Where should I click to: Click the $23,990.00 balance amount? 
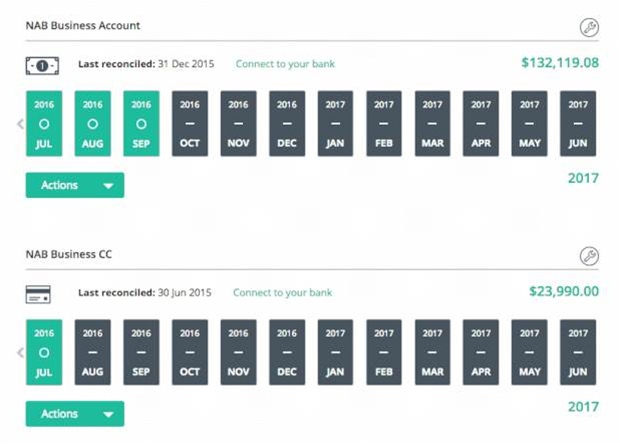pos(564,291)
